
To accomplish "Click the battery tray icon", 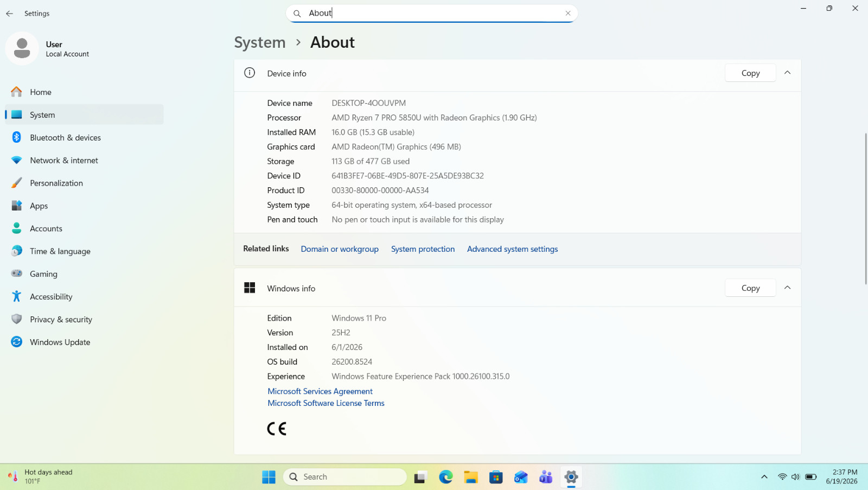I will click(x=811, y=477).
